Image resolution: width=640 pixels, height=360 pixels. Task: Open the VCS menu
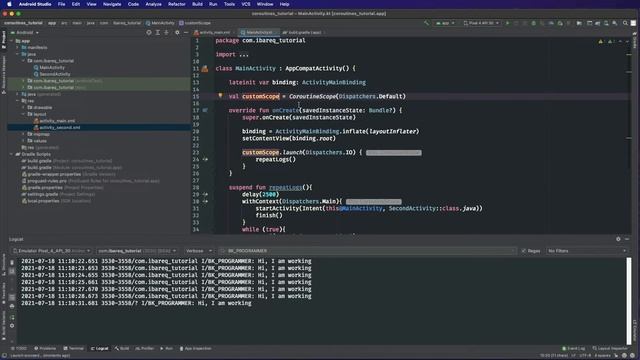[x=246, y=4]
